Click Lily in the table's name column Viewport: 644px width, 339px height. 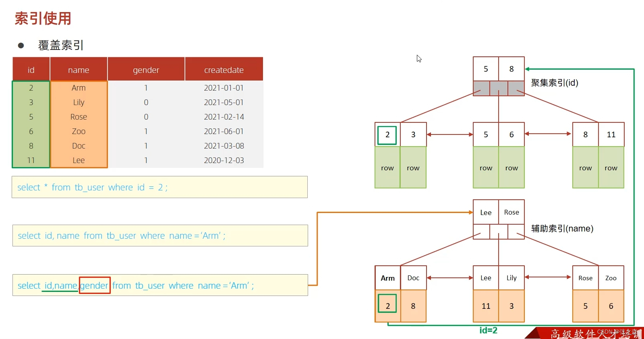pos(79,102)
